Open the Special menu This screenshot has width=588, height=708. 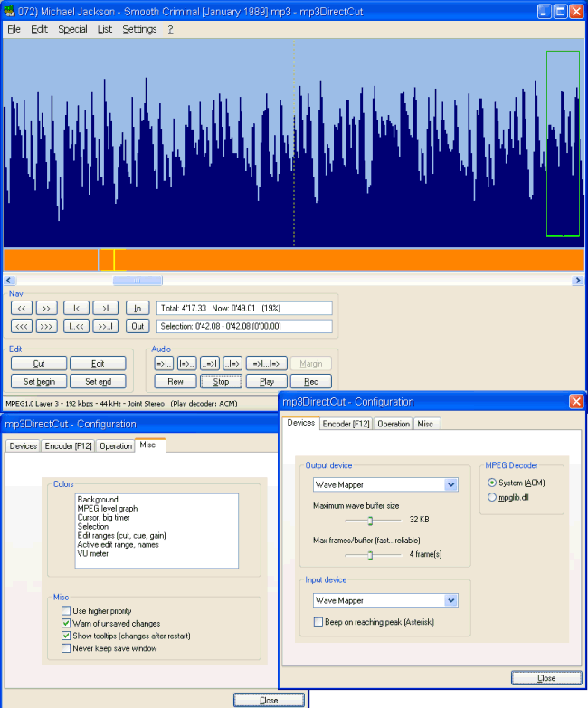click(x=72, y=29)
